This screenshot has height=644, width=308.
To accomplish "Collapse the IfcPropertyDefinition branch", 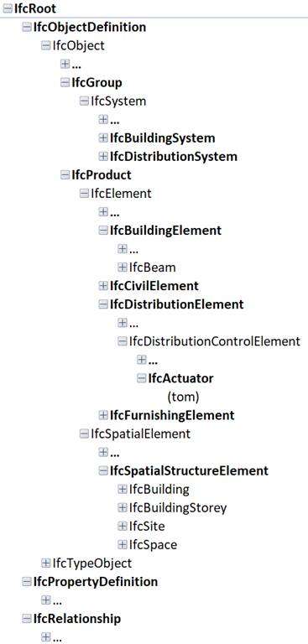I will [x=26, y=582].
